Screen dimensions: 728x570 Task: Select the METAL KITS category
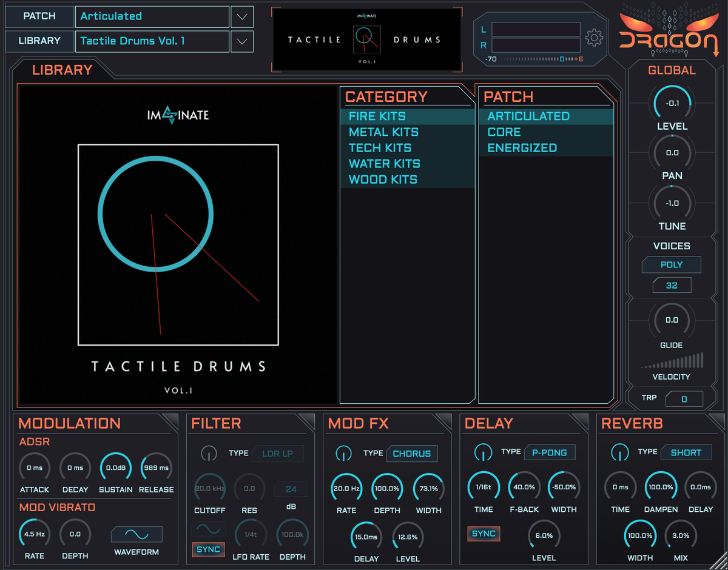407,132
